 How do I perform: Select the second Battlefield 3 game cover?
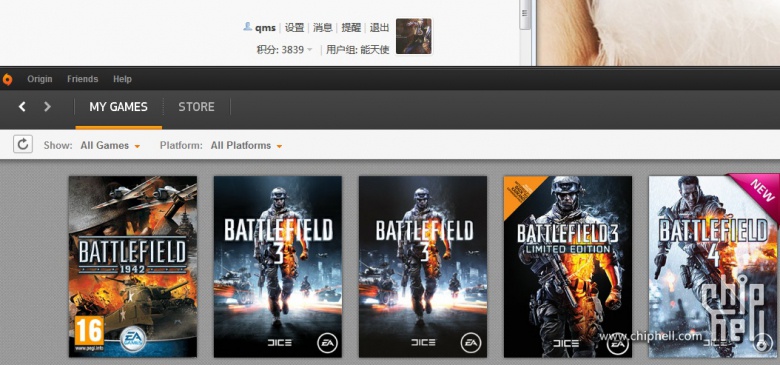pyautogui.click(x=423, y=267)
